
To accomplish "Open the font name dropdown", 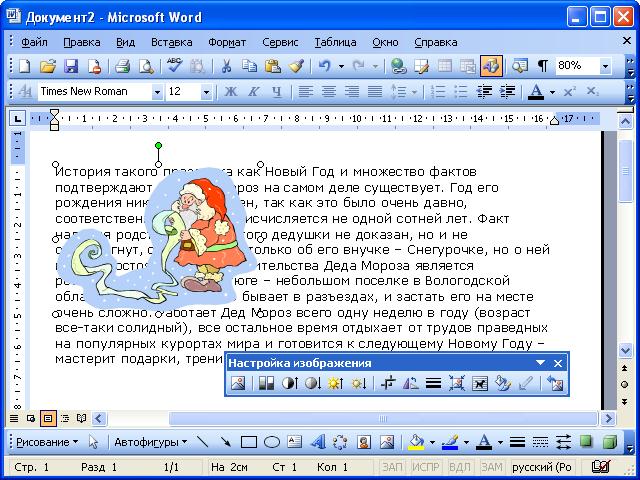I will coord(157,92).
